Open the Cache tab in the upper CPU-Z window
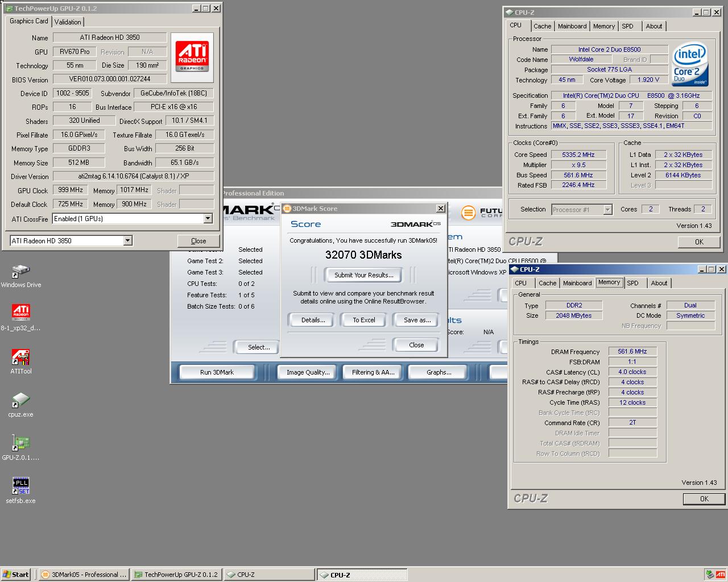Viewport: 728px width, 582px height. point(542,26)
